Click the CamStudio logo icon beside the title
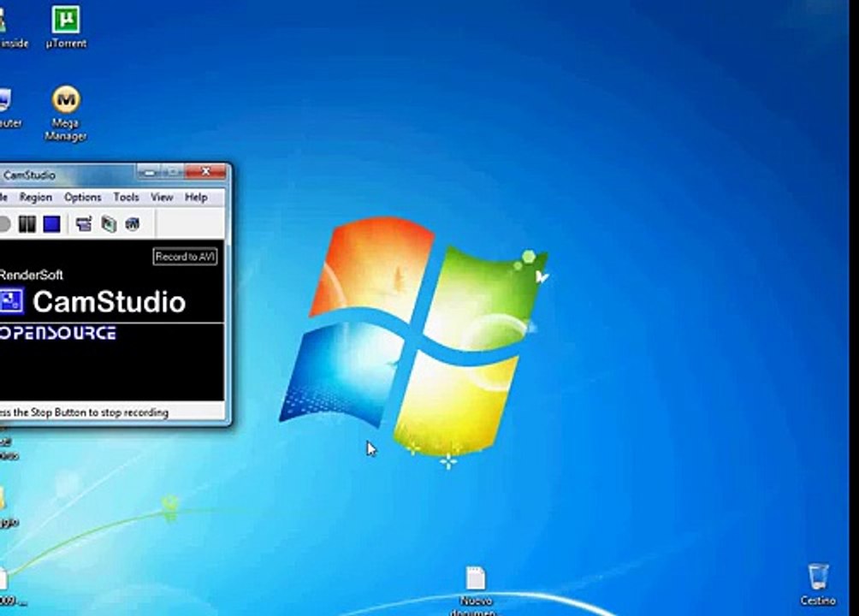859x616 pixels. point(11,301)
